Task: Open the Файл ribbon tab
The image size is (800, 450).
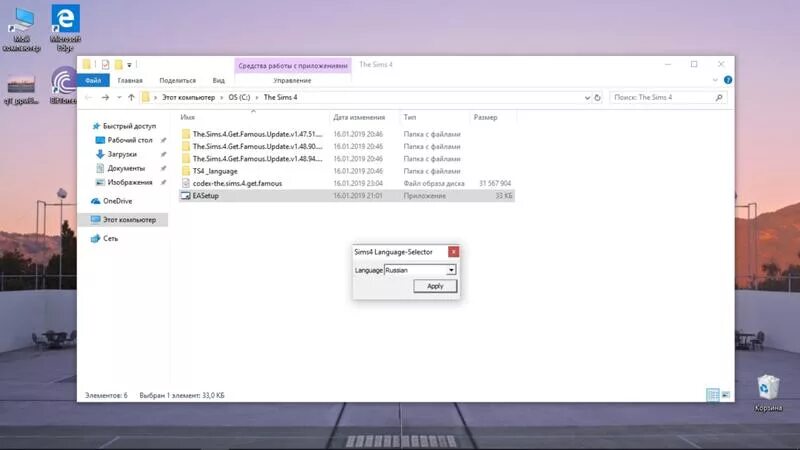Action: tap(93, 80)
